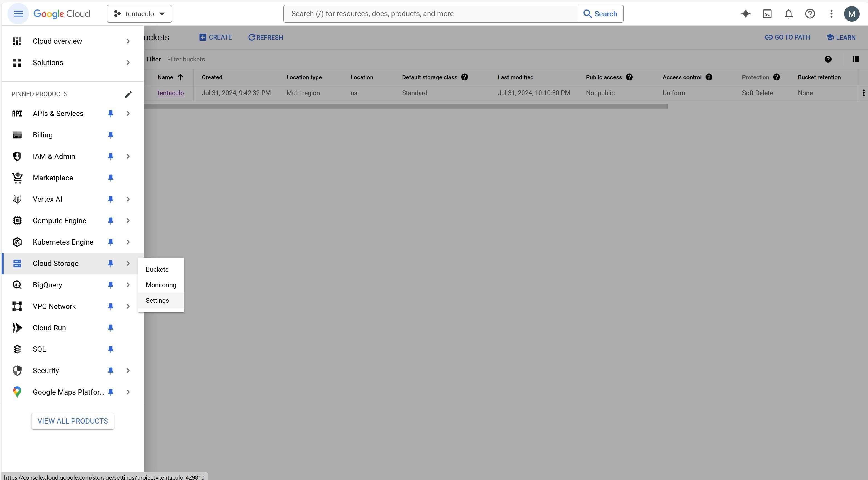The height and width of the screenshot is (480, 868).
Task: Unpin Vertex AI pin icon
Action: tap(111, 200)
